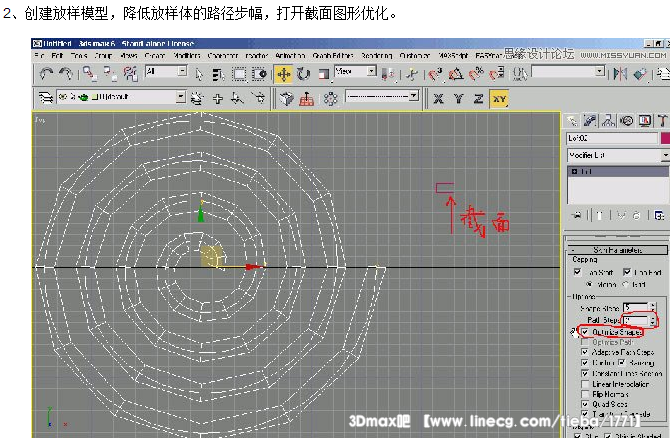Toggle the Cap Start checkbox

(578, 272)
